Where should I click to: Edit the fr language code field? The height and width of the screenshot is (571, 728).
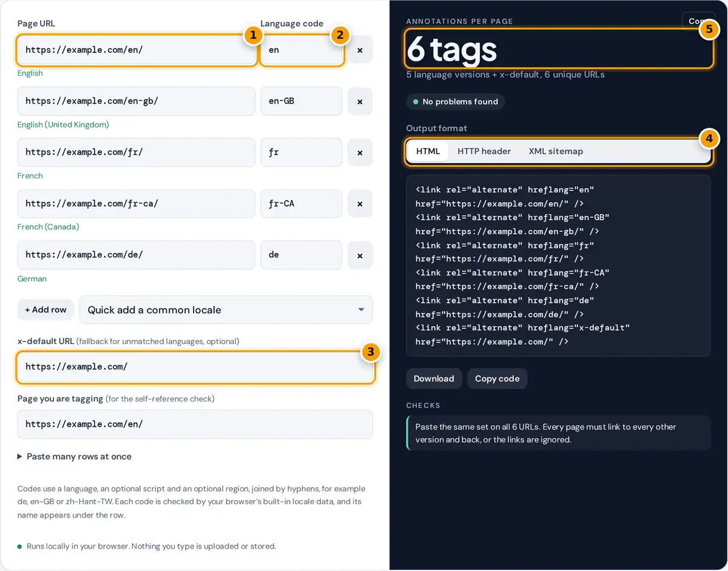pos(302,152)
